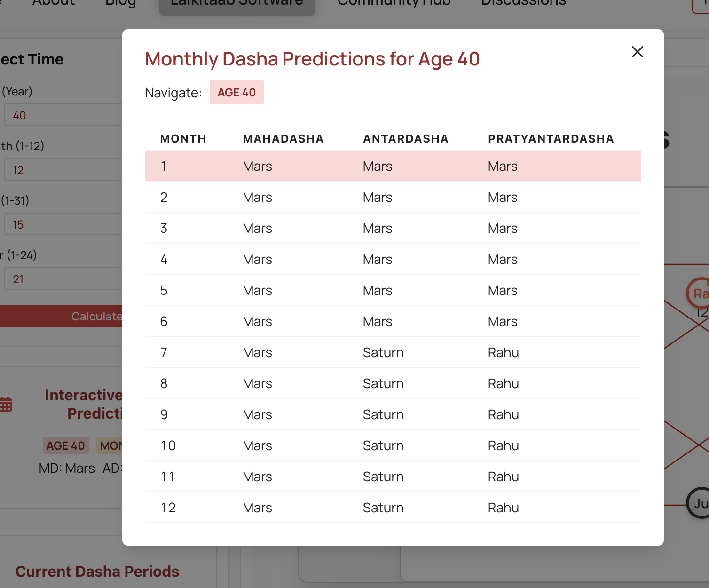Click the Ra planet circle in chart

[698, 294]
